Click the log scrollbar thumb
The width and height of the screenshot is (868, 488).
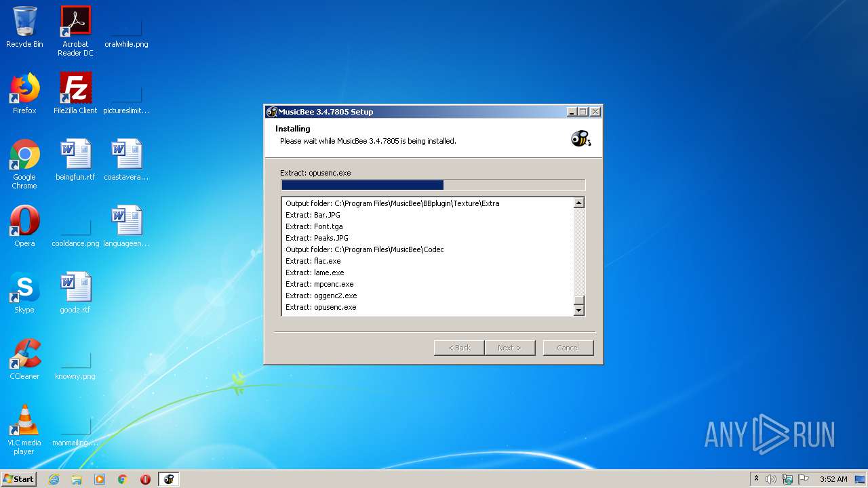tap(579, 300)
